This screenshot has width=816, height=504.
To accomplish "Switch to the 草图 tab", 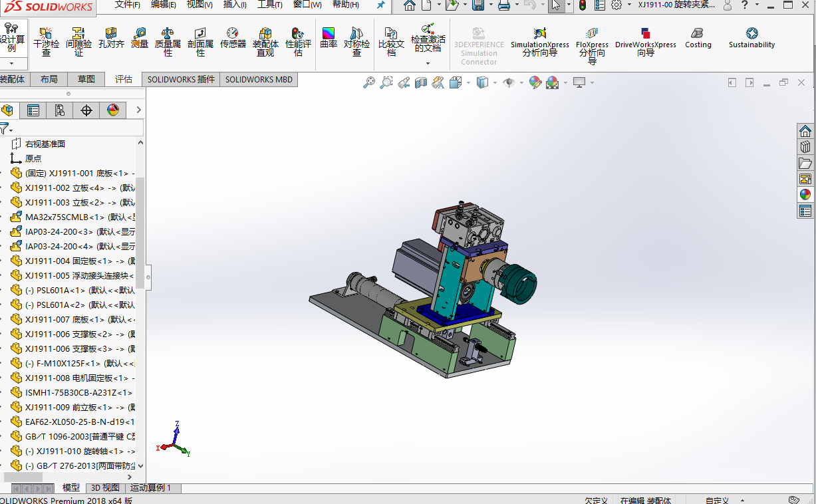I will [86, 79].
